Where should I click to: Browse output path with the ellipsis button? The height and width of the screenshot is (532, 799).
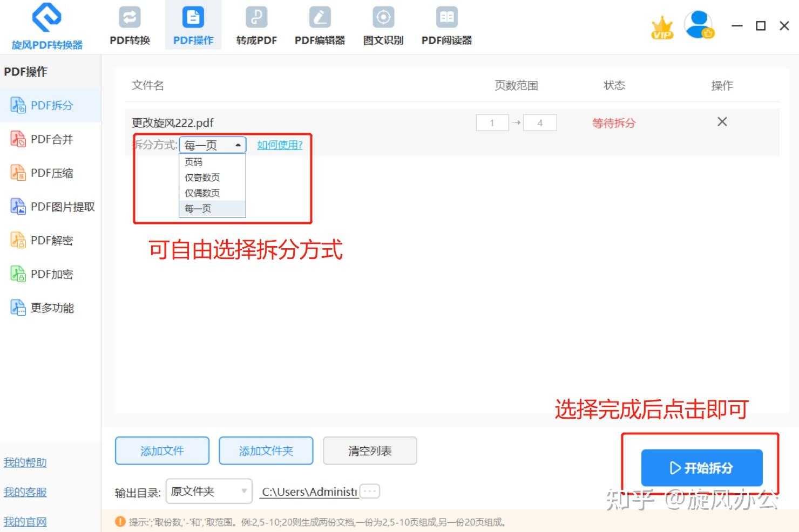pyautogui.click(x=370, y=492)
